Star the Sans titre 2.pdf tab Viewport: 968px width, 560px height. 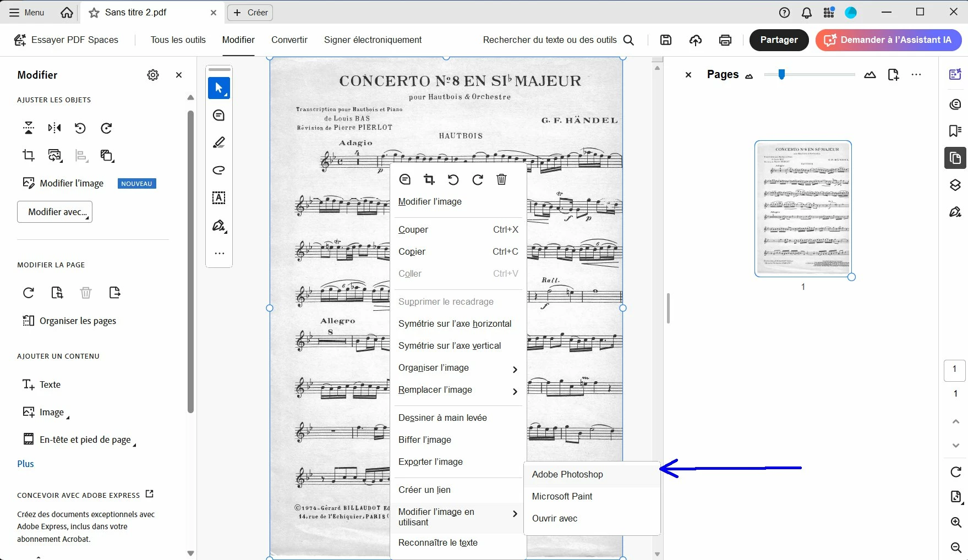click(x=94, y=12)
